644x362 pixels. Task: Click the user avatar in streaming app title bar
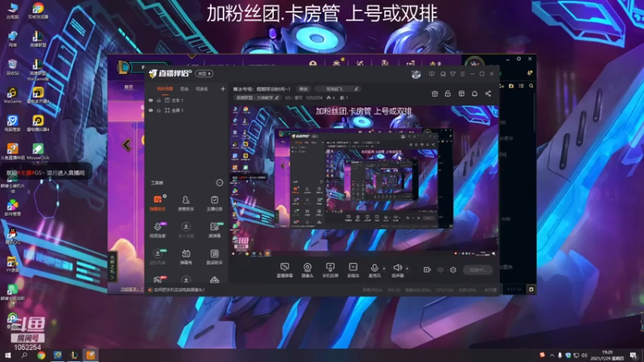(416, 74)
